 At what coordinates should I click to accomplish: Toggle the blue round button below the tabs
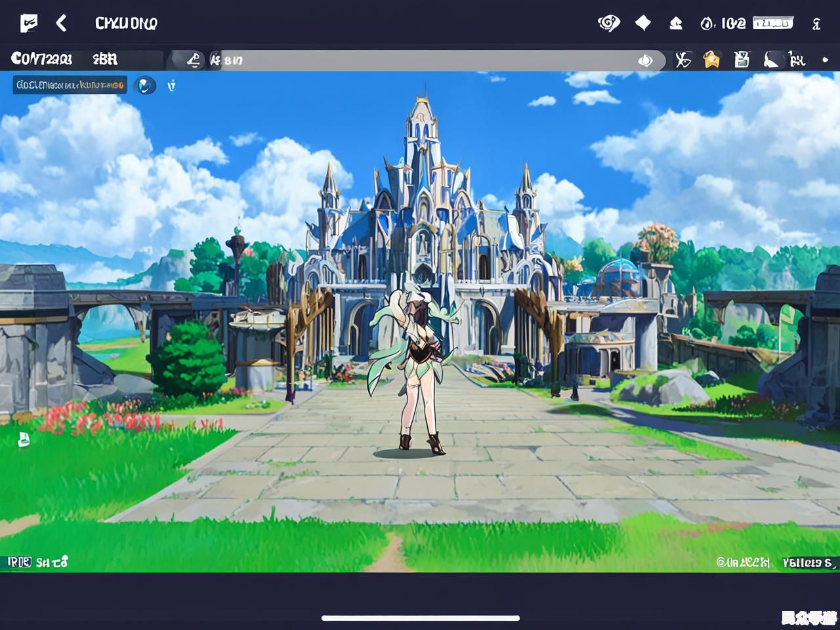pyautogui.click(x=145, y=85)
